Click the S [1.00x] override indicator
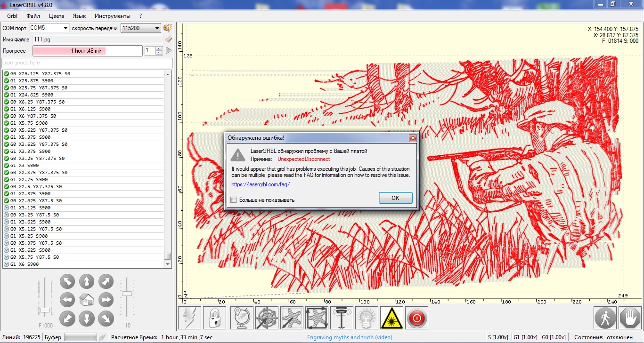The width and height of the screenshot is (644, 343). pos(498,337)
